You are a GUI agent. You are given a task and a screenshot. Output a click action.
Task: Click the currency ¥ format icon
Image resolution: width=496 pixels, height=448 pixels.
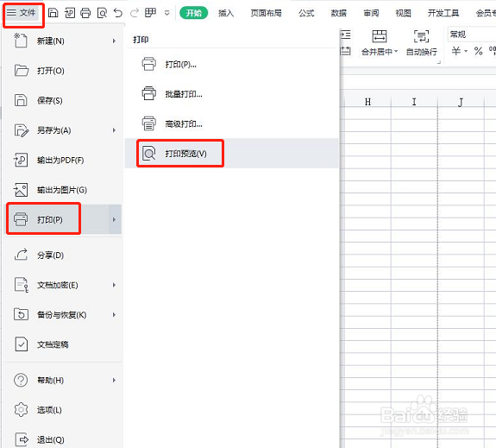point(456,51)
